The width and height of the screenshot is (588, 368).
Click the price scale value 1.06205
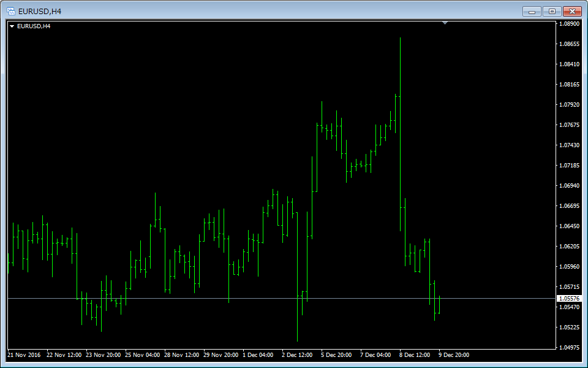tap(569, 247)
